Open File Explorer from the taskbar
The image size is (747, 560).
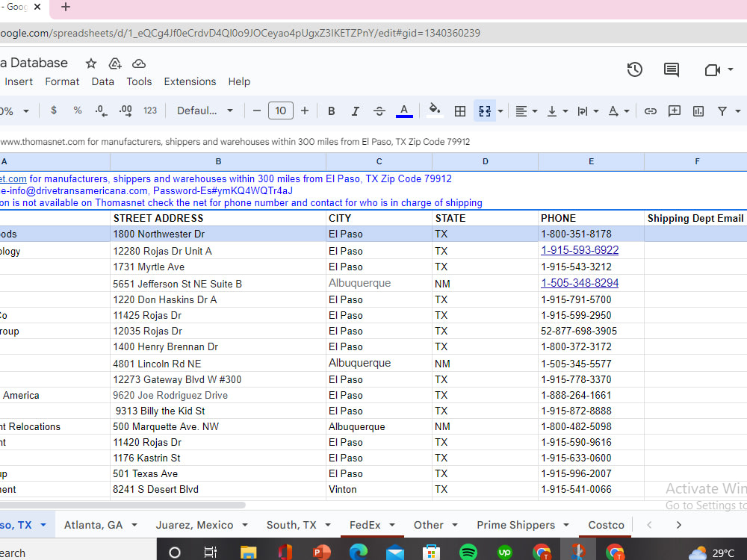248,553
